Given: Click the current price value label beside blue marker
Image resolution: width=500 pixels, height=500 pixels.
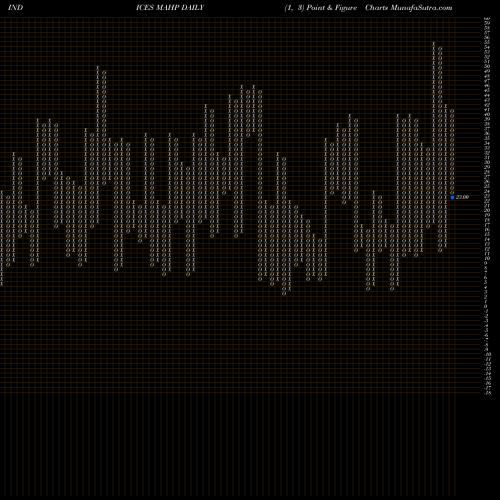Looking at the screenshot, I should tap(462, 197).
